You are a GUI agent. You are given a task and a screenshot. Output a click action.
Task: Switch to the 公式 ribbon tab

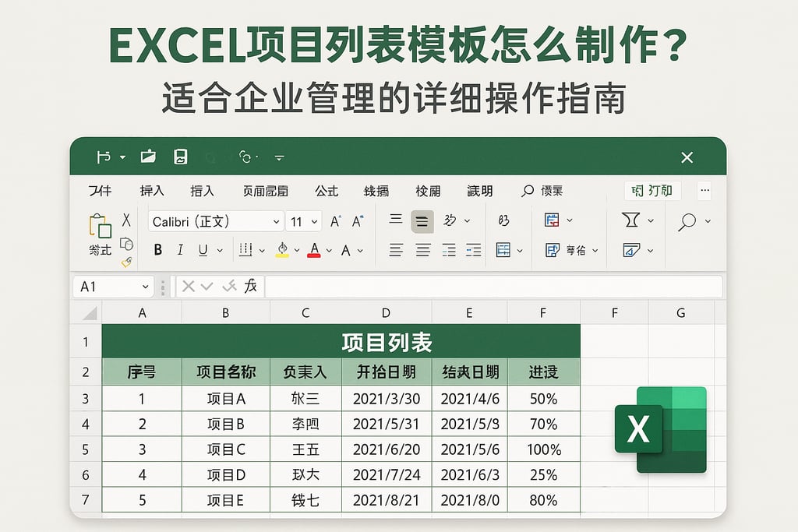327,191
